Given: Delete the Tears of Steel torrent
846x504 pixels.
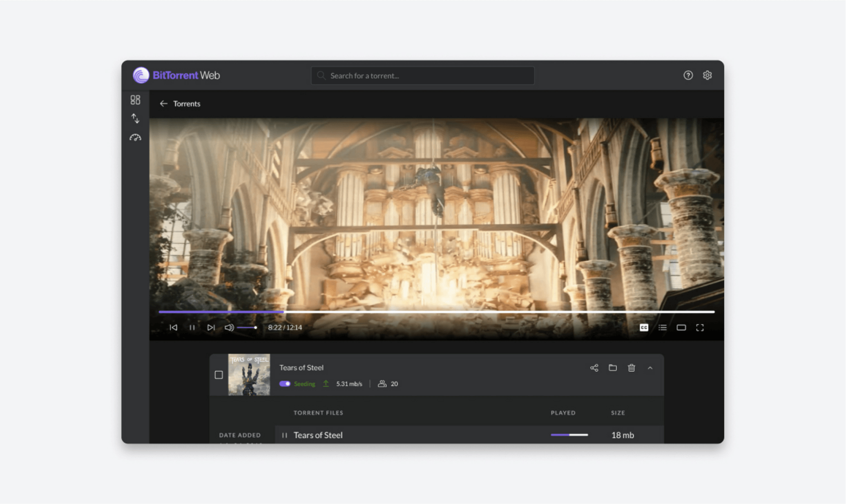Looking at the screenshot, I should coord(631,368).
